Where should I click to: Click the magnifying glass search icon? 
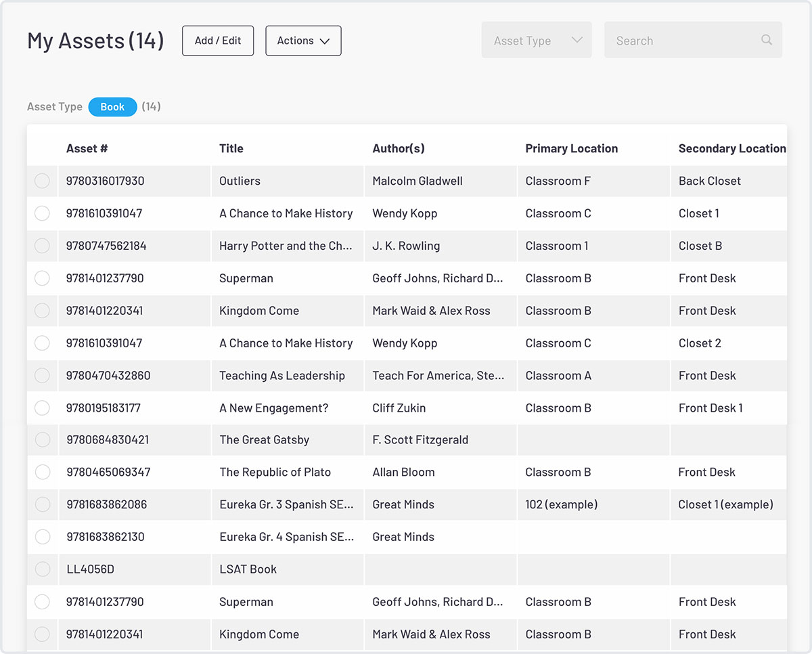[766, 40]
